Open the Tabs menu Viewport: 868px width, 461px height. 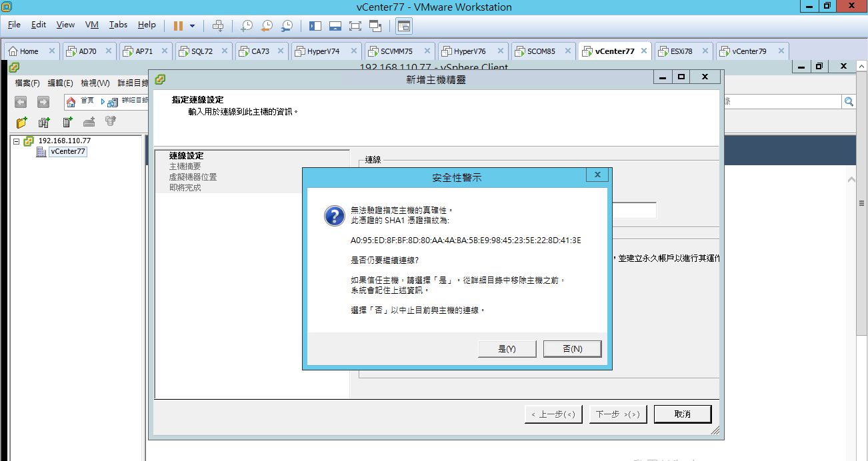click(118, 25)
